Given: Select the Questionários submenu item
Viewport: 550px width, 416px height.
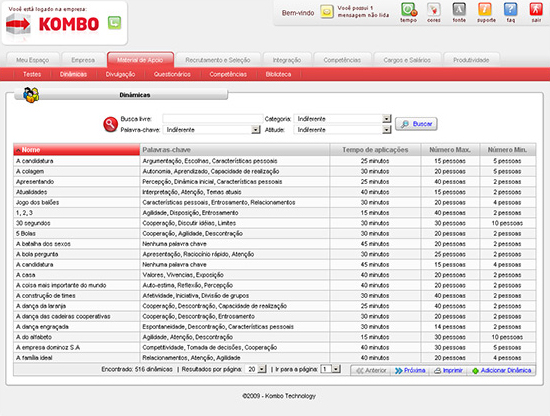Looking at the screenshot, I should tap(172, 74).
